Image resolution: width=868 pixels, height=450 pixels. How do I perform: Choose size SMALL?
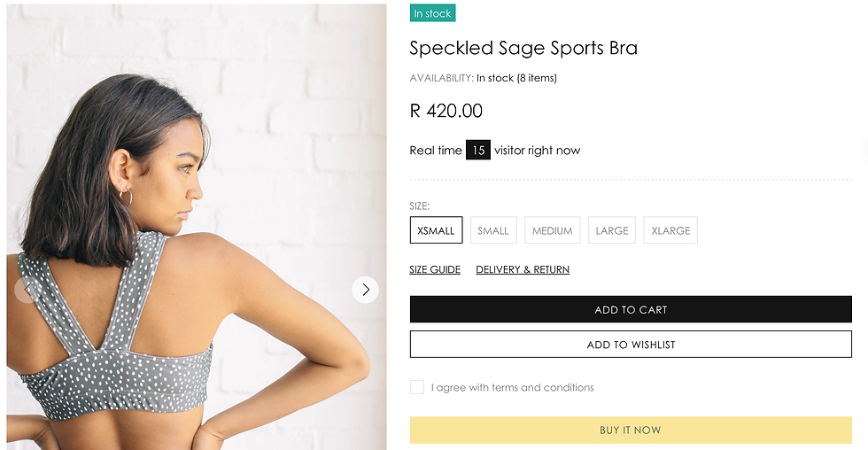[493, 230]
